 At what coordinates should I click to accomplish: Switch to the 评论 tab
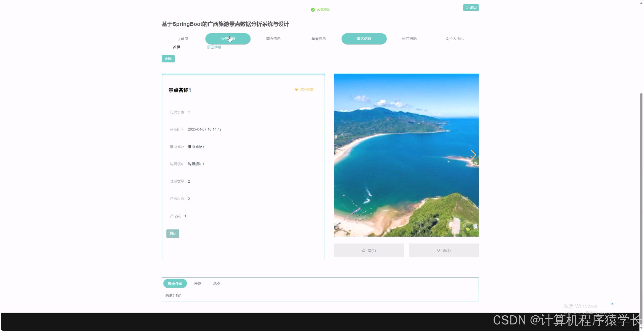coord(197,283)
